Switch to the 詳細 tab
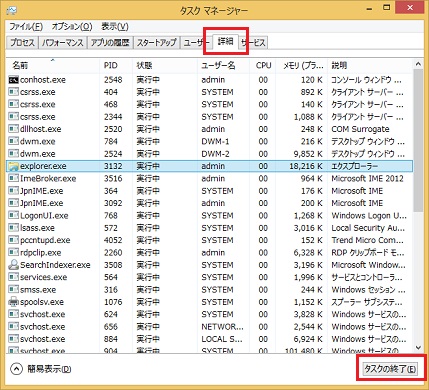The height and width of the screenshot is (390, 429). click(x=226, y=42)
